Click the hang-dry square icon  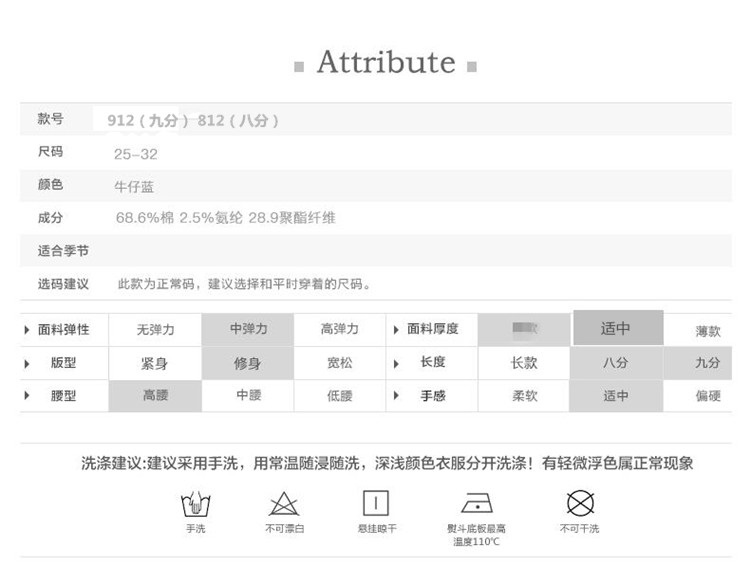point(376,503)
